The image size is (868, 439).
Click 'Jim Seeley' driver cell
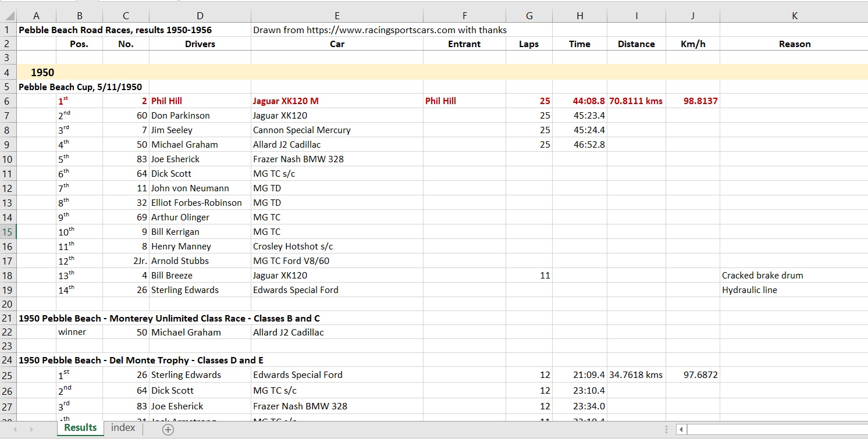point(200,130)
